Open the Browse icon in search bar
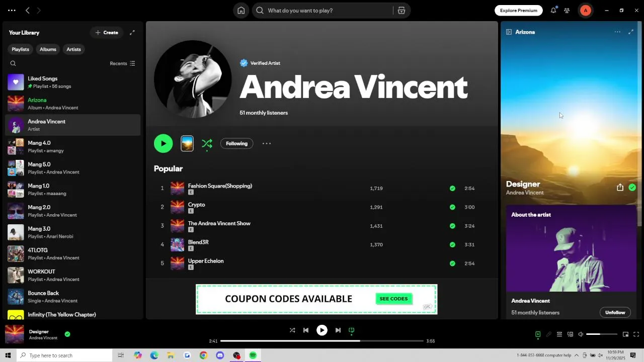644x362 pixels. point(401,11)
